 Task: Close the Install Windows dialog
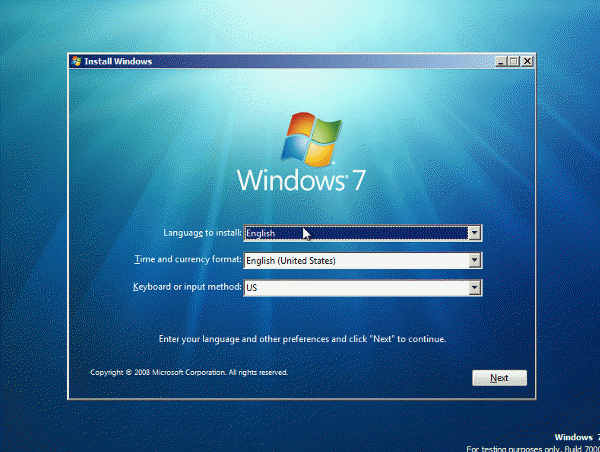[527, 61]
